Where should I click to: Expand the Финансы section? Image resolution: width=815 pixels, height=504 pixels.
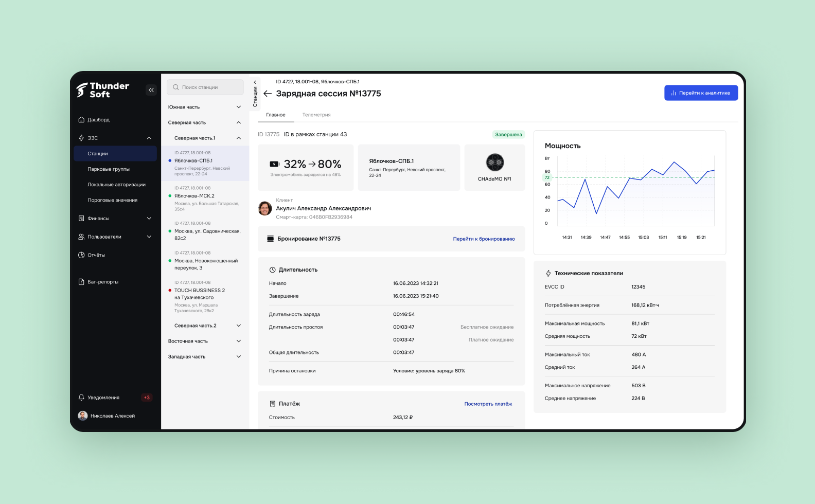tap(149, 219)
